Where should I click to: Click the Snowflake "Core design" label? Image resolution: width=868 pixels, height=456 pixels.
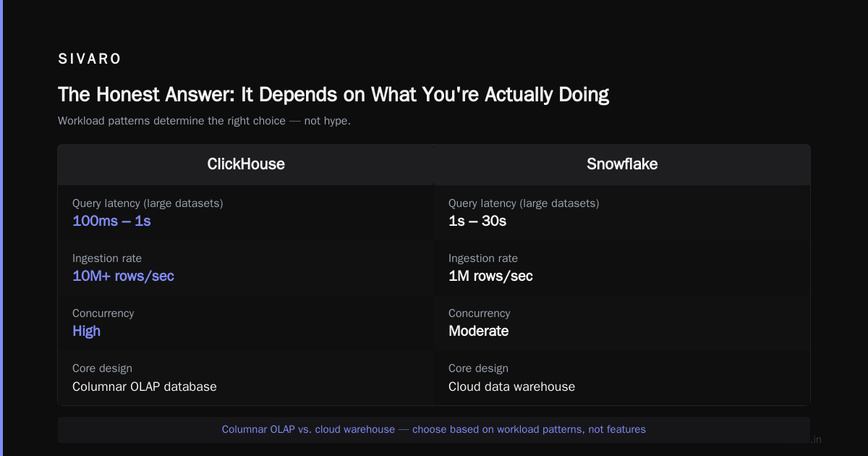coord(478,368)
